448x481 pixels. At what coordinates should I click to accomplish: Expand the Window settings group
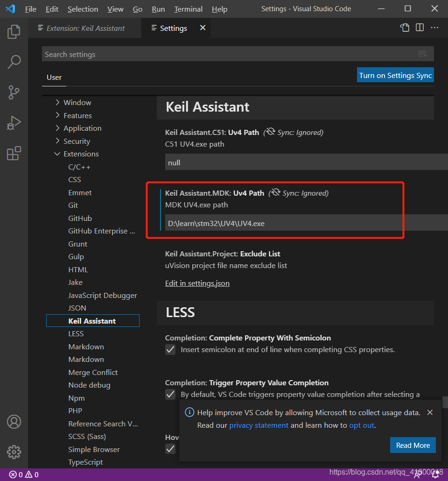pos(57,102)
